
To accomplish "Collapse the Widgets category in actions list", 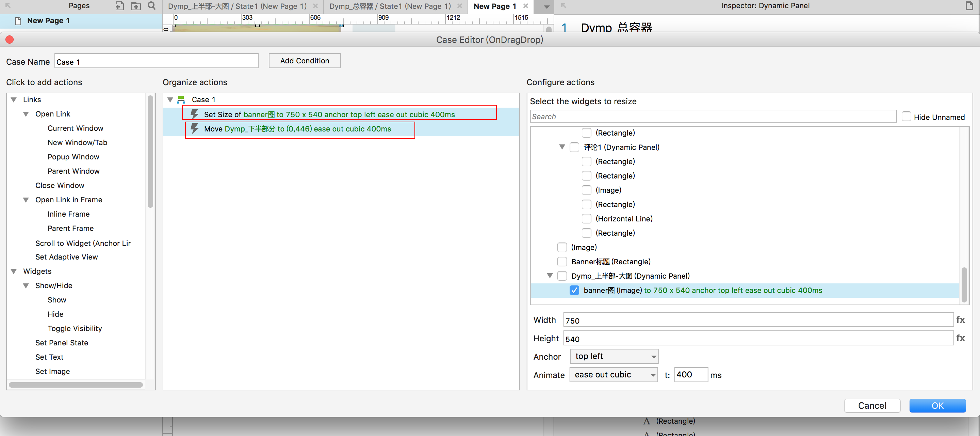I will [x=14, y=271].
